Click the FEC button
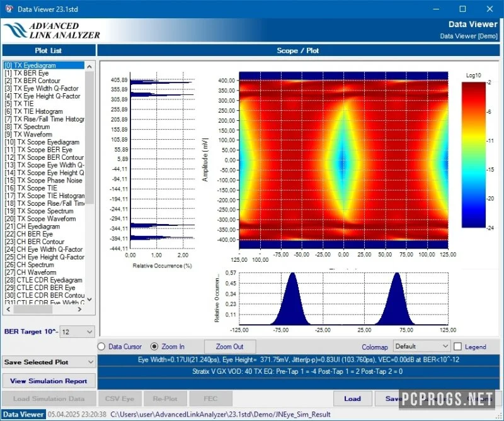Viewport: 504px width, 421px height. [x=210, y=398]
